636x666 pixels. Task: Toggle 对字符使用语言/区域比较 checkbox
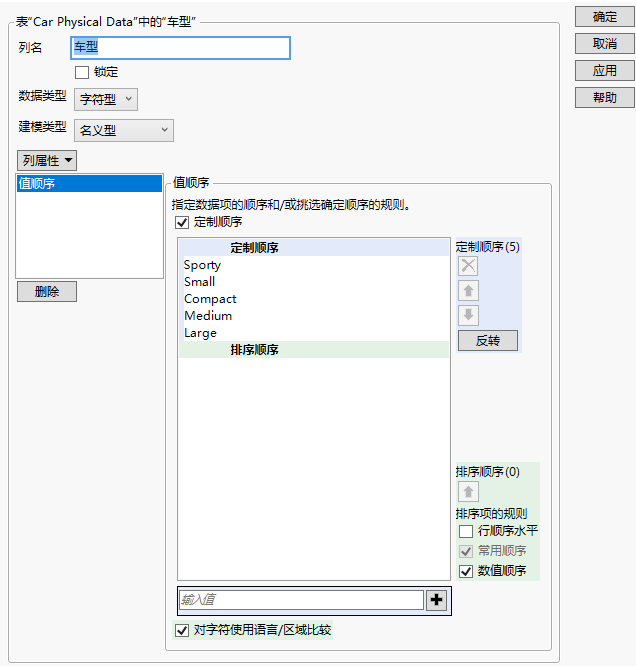182,630
